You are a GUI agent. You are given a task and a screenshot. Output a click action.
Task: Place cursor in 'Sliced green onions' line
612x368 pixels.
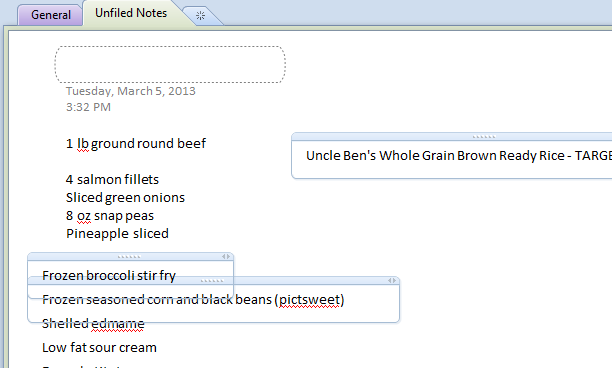coord(125,198)
